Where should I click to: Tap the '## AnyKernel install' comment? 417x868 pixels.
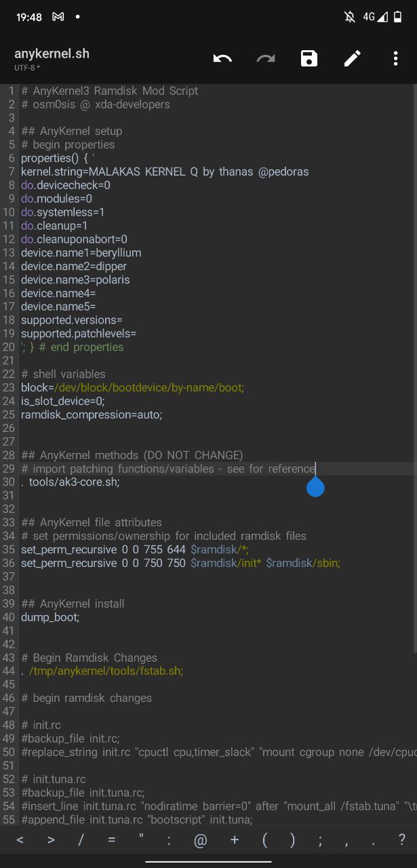tap(73, 604)
